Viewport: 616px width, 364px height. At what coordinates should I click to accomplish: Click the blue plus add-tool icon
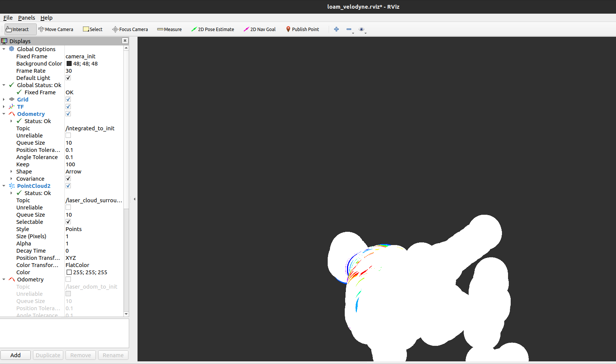(336, 29)
